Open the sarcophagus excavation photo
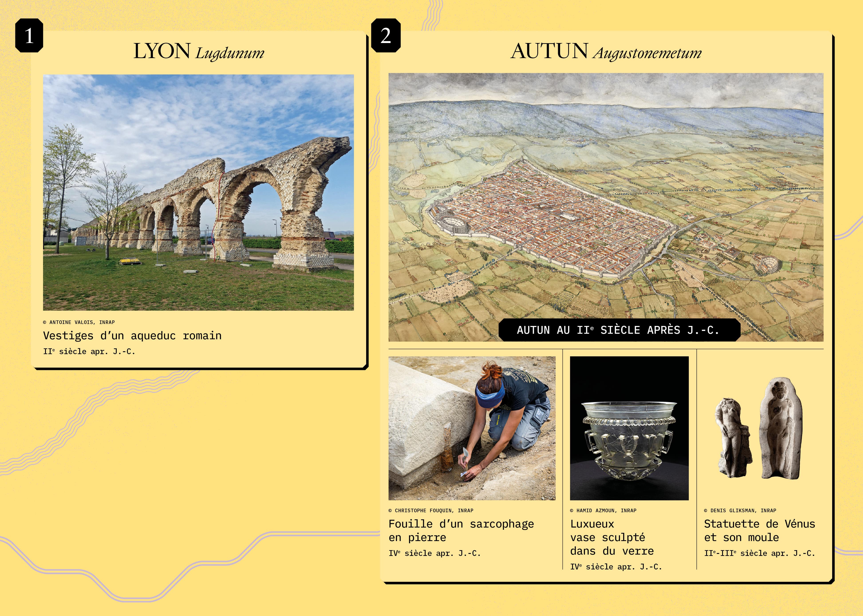Viewport: 863px width, 616px height. [472, 428]
